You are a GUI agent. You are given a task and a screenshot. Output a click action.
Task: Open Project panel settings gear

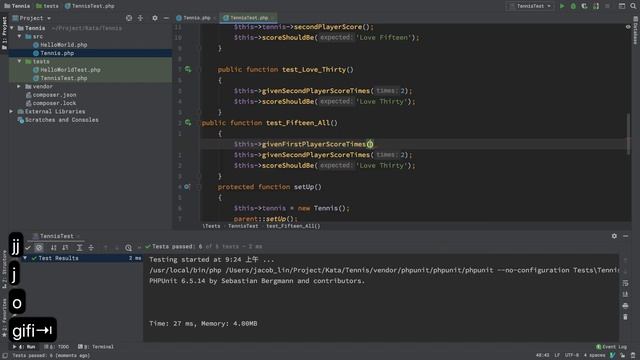tap(155, 18)
